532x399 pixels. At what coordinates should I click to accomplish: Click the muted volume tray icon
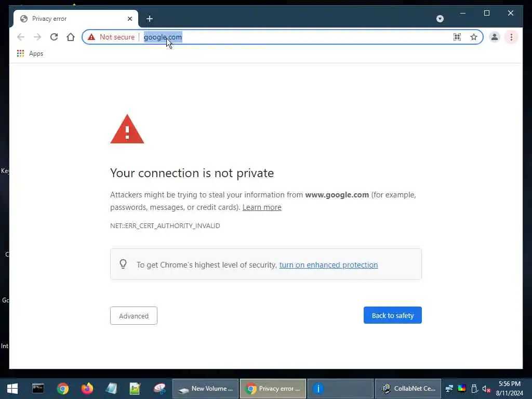(486, 389)
